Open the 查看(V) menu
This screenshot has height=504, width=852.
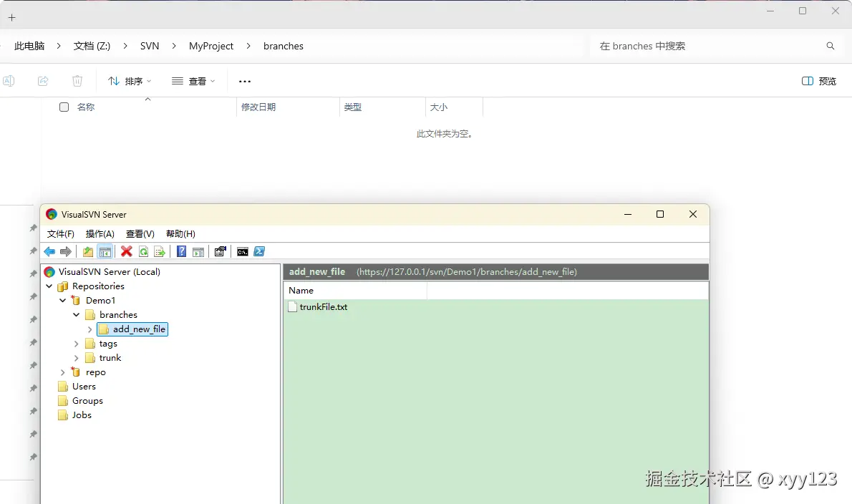(140, 234)
